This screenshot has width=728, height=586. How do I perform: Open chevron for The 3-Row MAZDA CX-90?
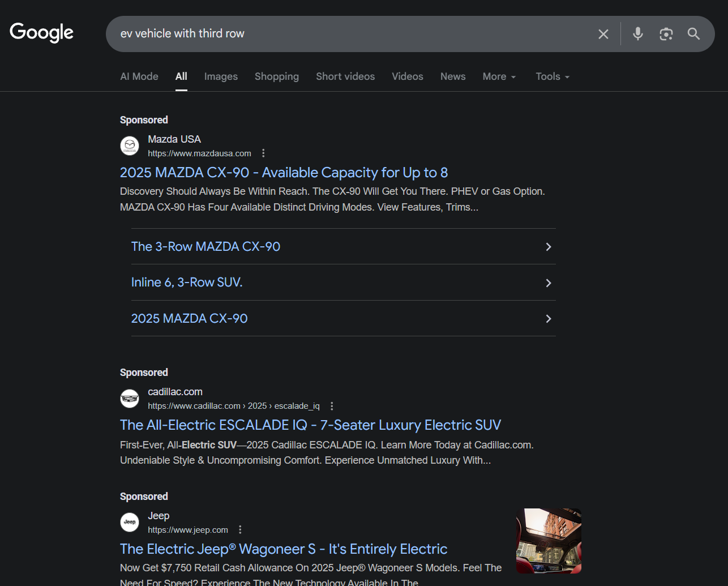pyautogui.click(x=548, y=247)
